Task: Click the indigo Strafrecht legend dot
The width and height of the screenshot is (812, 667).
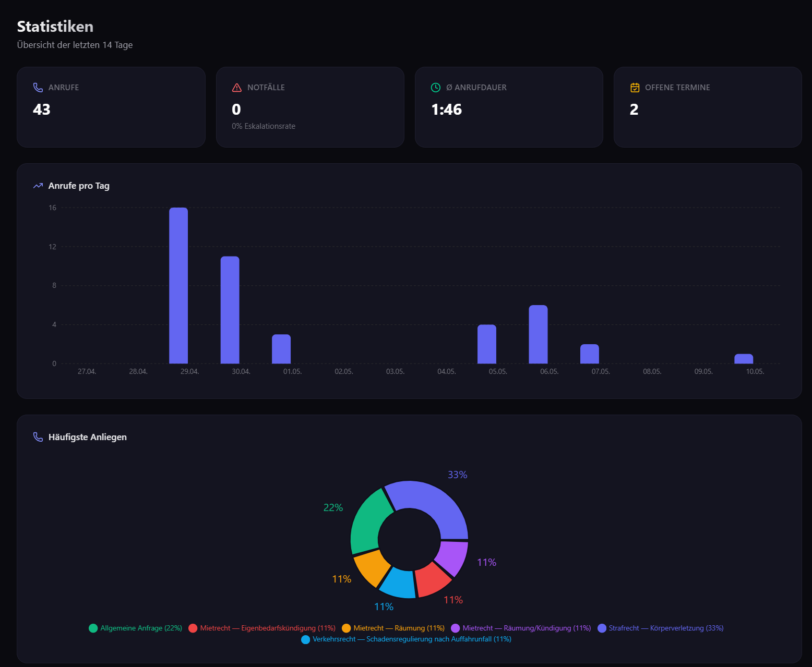Action: pyautogui.click(x=602, y=628)
